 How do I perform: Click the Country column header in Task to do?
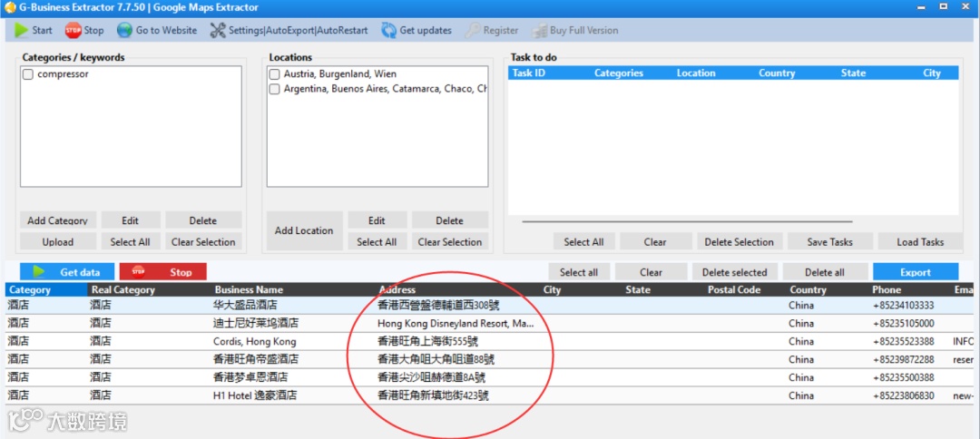[777, 73]
